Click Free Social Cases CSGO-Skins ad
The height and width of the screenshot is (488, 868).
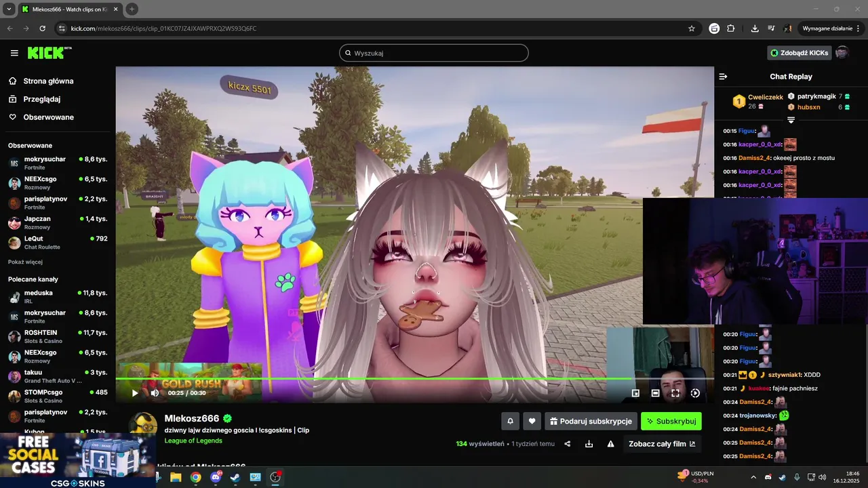pos(78,460)
